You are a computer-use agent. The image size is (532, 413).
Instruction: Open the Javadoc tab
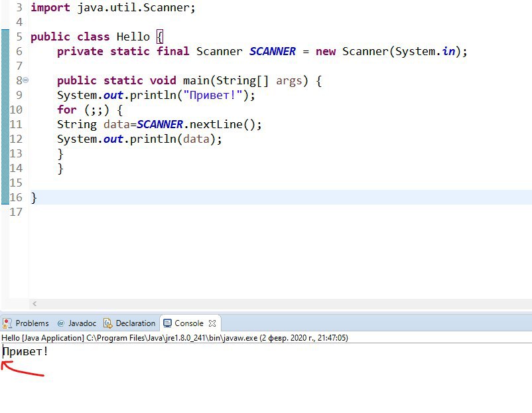77,323
